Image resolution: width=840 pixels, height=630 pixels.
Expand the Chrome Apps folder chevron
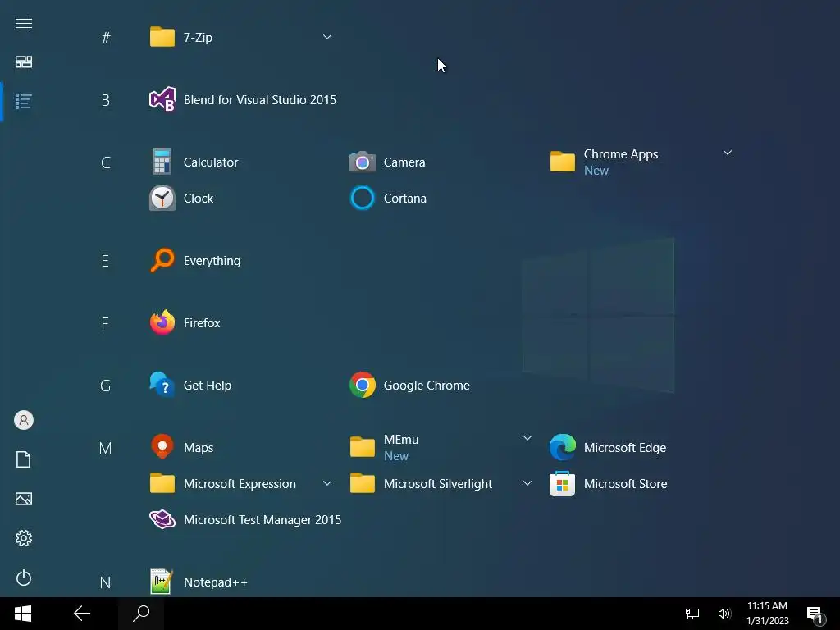pyautogui.click(x=727, y=153)
